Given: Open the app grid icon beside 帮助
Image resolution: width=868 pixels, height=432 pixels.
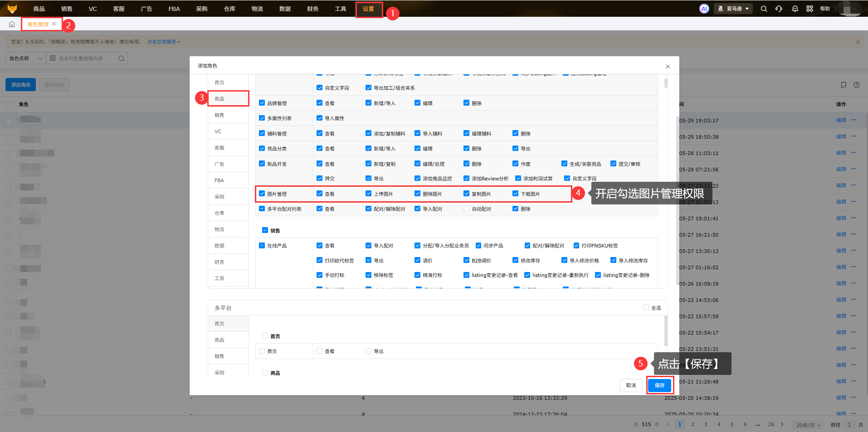Looking at the screenshot, I should pyautogui.click(x=809, y=9).
